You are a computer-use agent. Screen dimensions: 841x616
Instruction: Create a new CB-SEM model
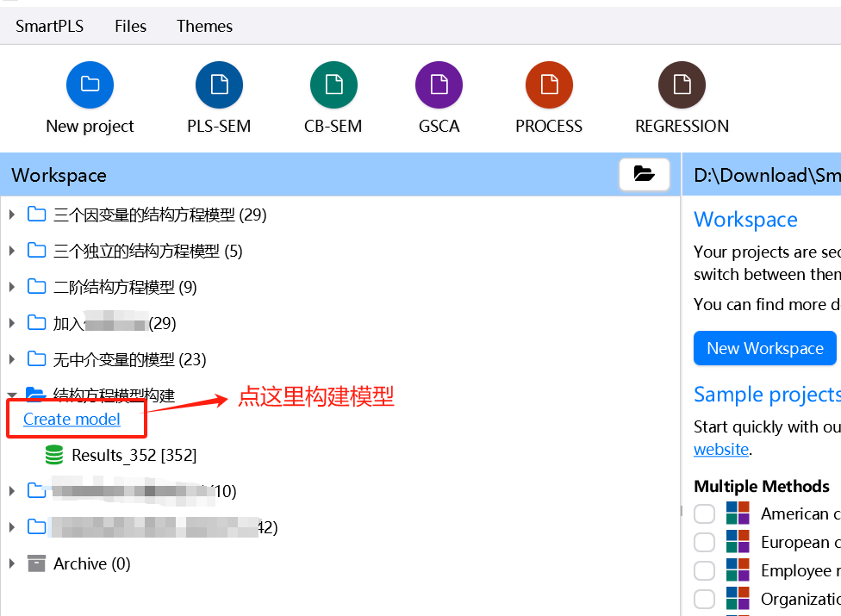(x=333, y=84)
